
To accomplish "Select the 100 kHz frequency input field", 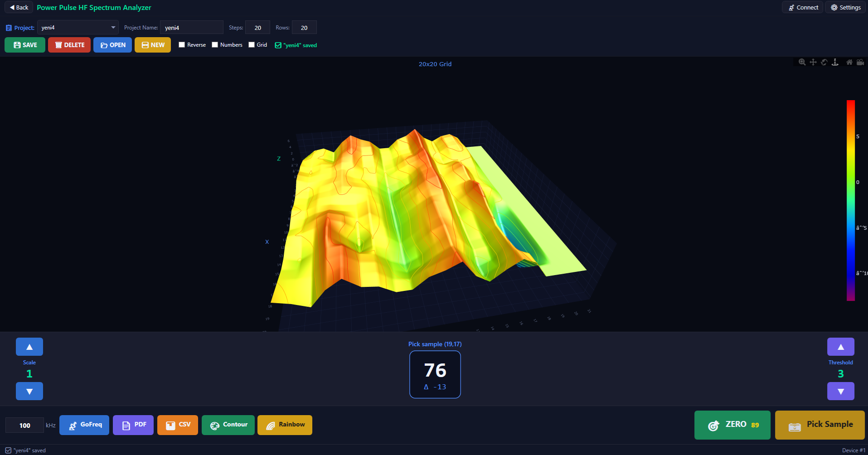I will point(24,425).
